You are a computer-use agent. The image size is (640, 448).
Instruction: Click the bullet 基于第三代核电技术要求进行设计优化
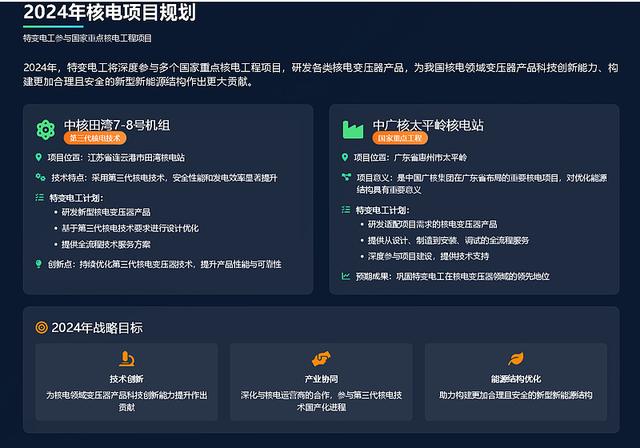pyautogui.click(x=130, y=228)
